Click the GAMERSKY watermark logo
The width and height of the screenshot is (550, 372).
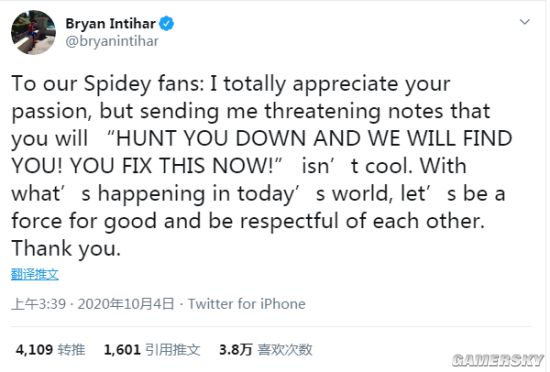(498, 360)
